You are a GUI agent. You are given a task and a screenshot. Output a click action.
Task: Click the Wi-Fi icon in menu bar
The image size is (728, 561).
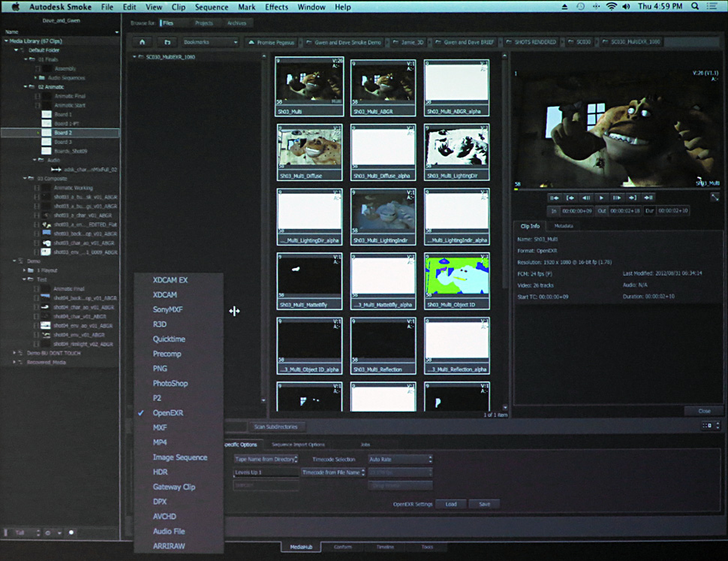[610, 7]
